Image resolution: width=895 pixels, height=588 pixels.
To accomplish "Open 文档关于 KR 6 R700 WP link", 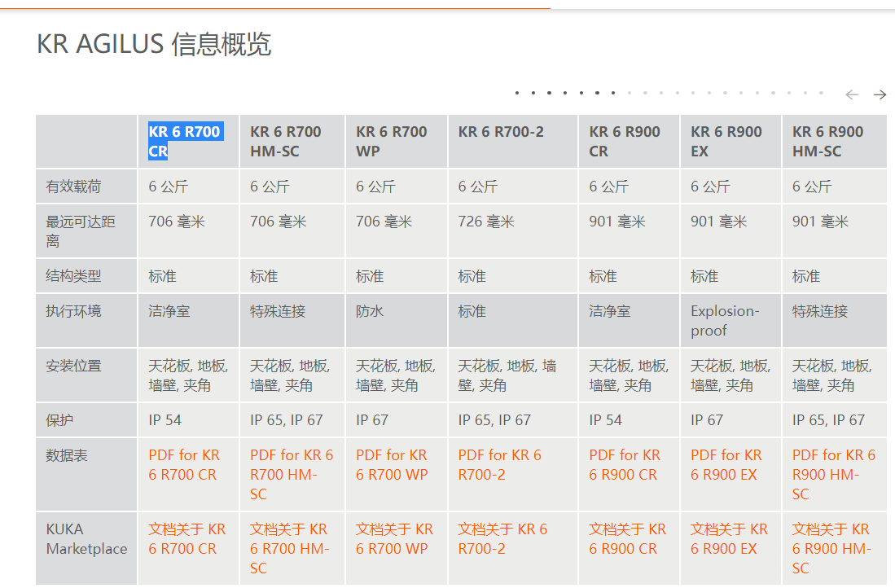I will [x=394, y=539].
